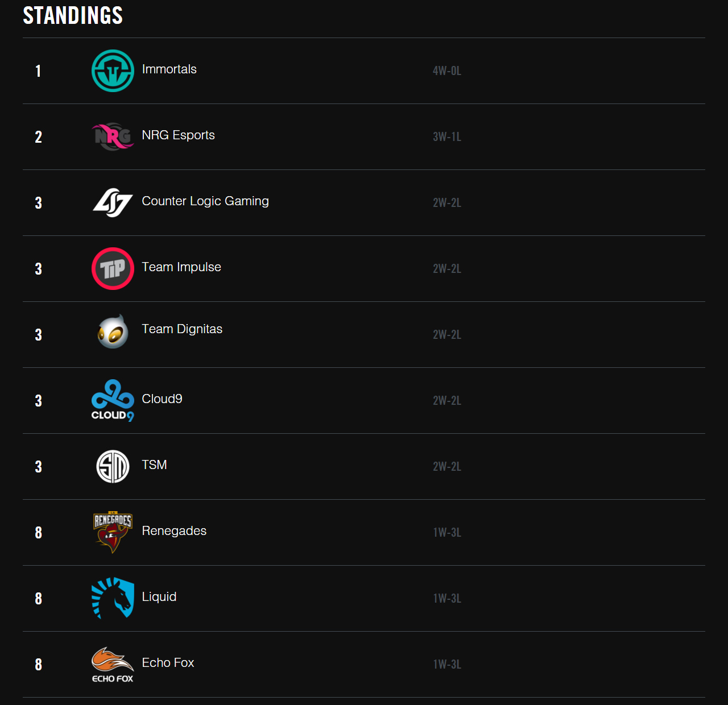Select the Counter Logic Gaming logo
The height and width of the screenshot is (705, 728).
(x=113, y=202)
